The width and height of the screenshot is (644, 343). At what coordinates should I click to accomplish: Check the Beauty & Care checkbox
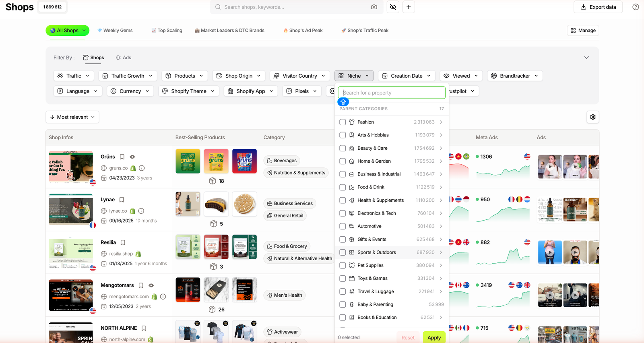click(x=343, y=148)
